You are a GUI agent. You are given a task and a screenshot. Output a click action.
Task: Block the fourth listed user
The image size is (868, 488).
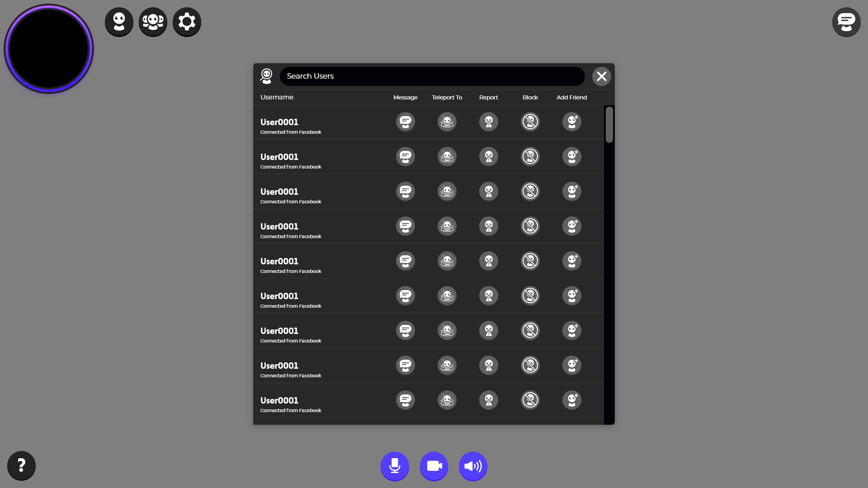pyautogui.click(x=530, y=226)
